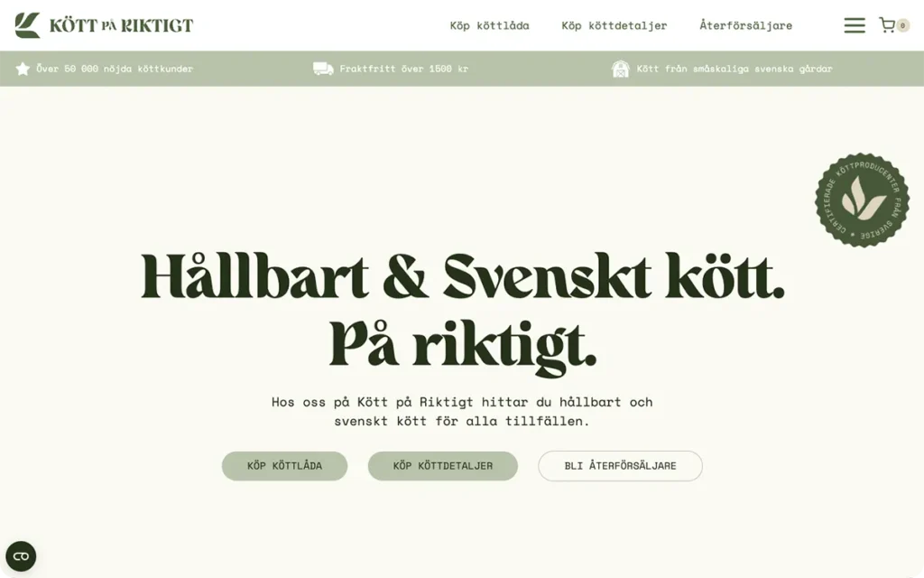Click the cart item count badge
924x578 pixels.
pyautogui.click(x=902, y=25)
